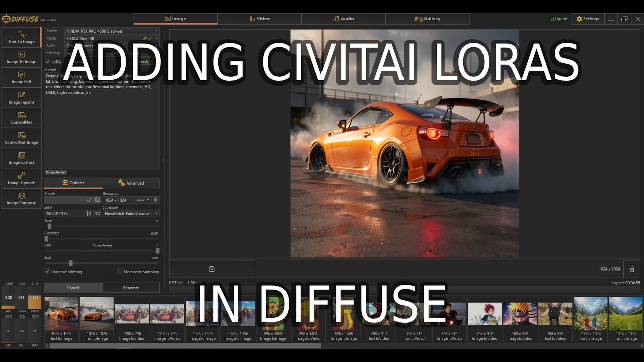Image resolution: width=644 pixels, height=362 pixels.
Task: Open the Presets dropdown
Action: [x=64, y=200]
